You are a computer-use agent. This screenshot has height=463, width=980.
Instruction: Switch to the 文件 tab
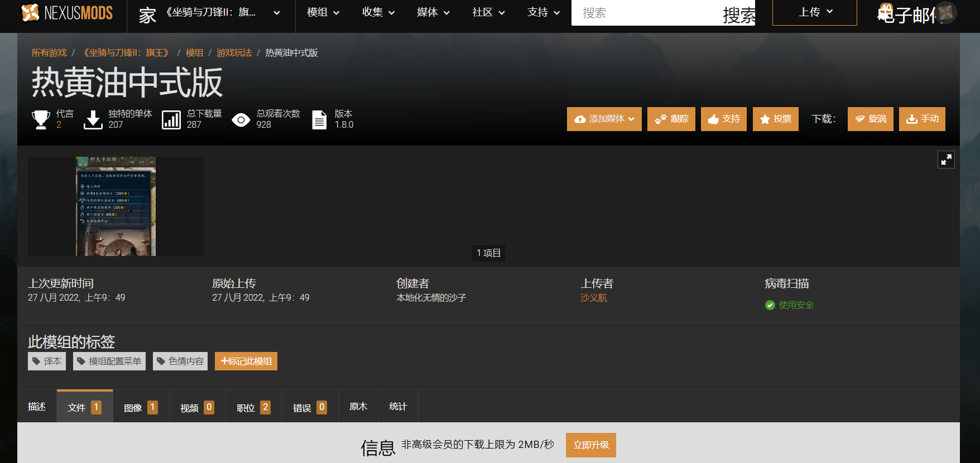(85, 407)
